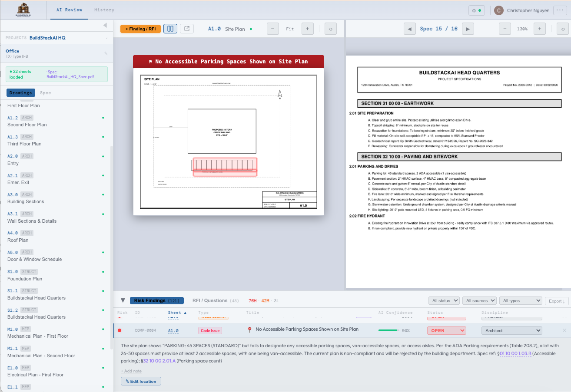This screenshot has width=571, height=392.
Task: Collapse the Risk Findings bottom panel
Action: click(x=123, y=300)
